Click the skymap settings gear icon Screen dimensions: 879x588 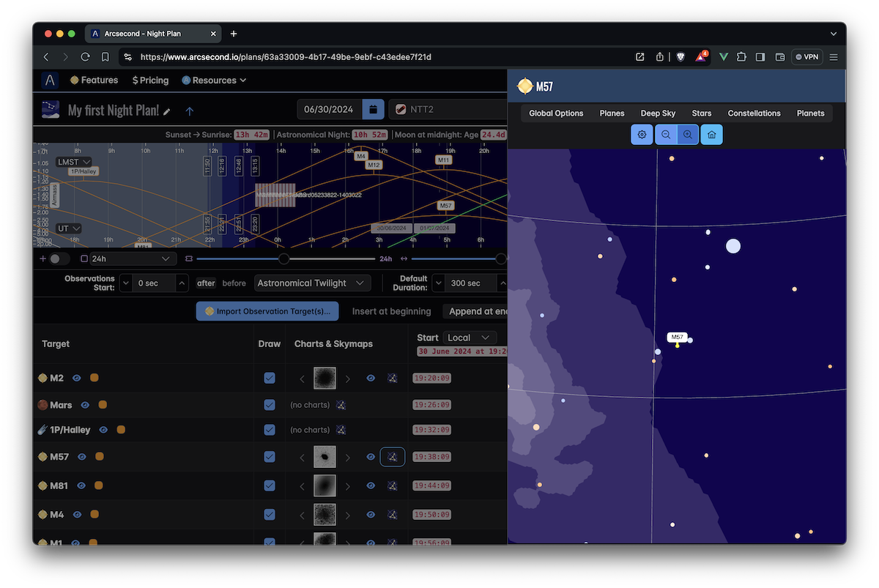pos(642,135)
